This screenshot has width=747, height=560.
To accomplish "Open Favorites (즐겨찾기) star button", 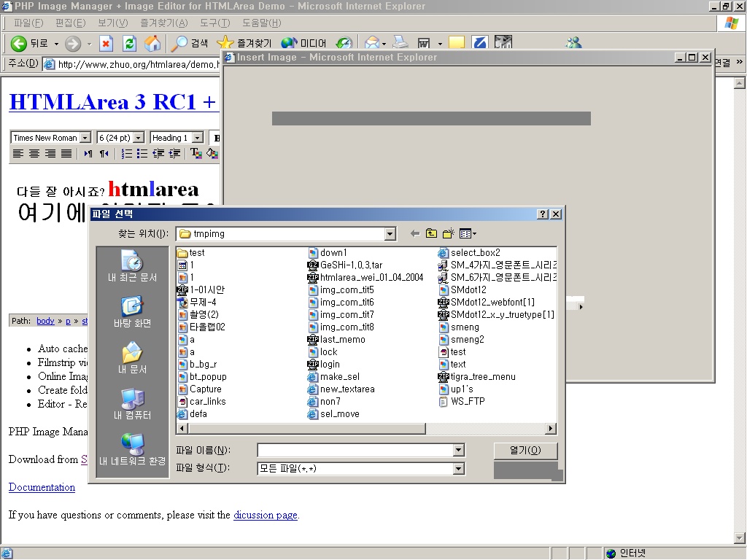I will click(x=244, y=43).
